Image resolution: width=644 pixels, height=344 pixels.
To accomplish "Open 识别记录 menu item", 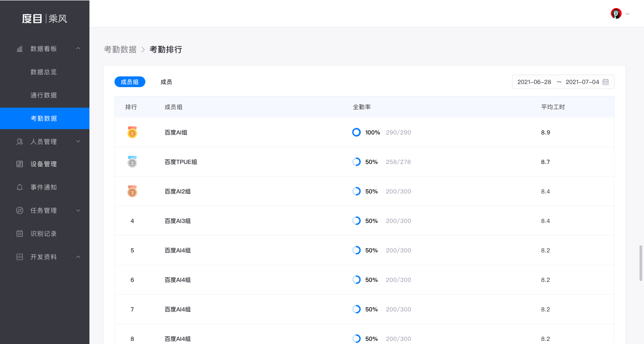I will click(x=45, y=234).
